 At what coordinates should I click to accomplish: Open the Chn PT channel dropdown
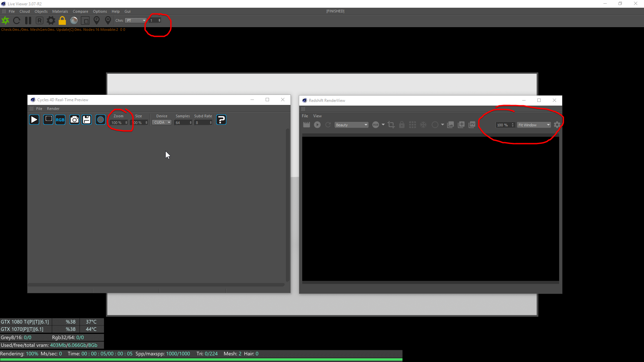click(x=136, y=20)
